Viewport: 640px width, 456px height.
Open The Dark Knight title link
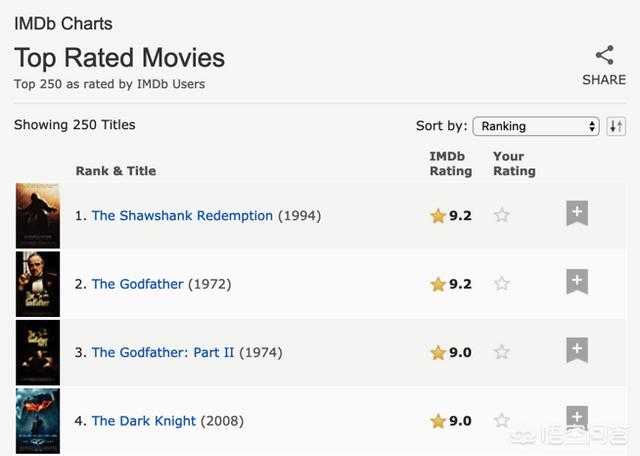tap(144, 421)
